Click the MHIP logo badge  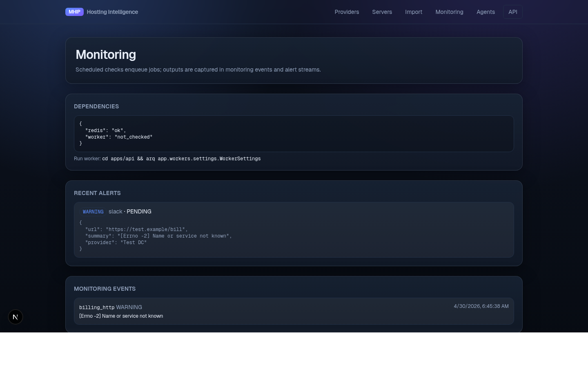[74, 12]
